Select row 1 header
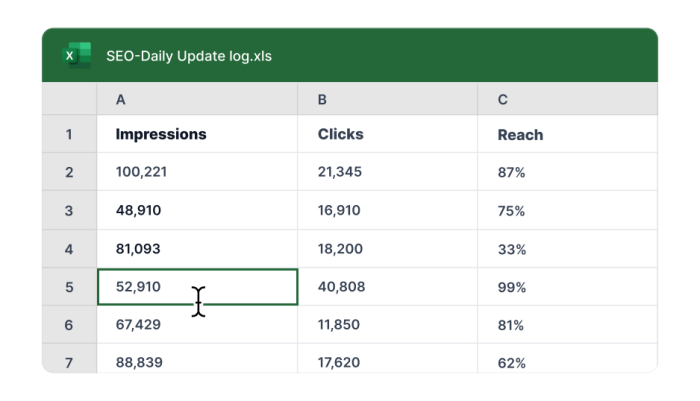The width and height of the screenshot is (700, 401). pos(69,134)
